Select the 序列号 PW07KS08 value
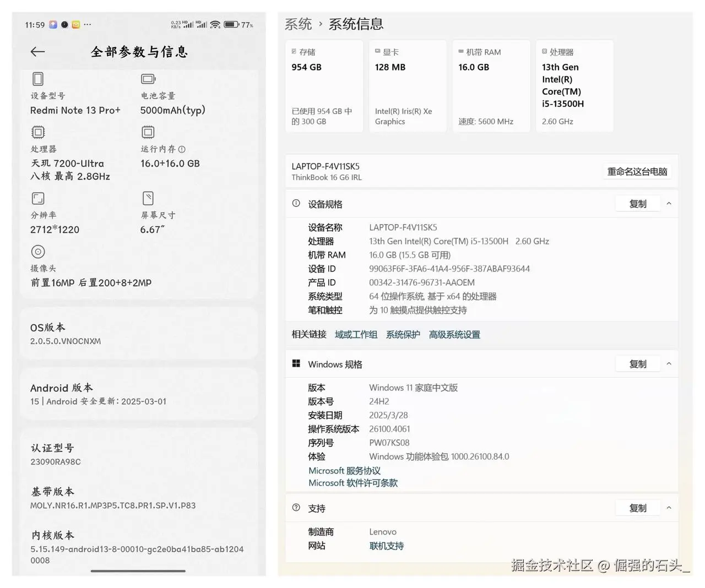This screenshot has height=588, width=705. [x=389, y=443]
